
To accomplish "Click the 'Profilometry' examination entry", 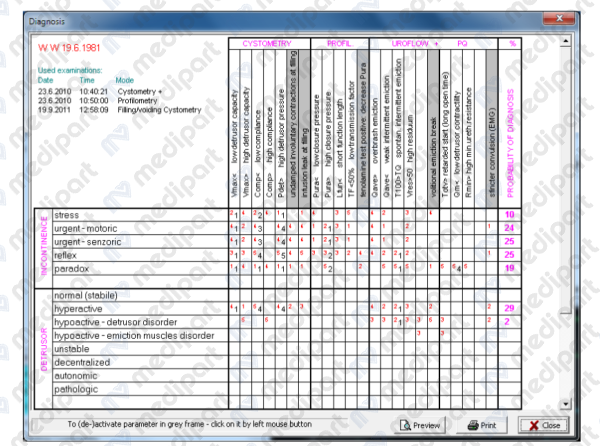I will [x=137, y=101].
